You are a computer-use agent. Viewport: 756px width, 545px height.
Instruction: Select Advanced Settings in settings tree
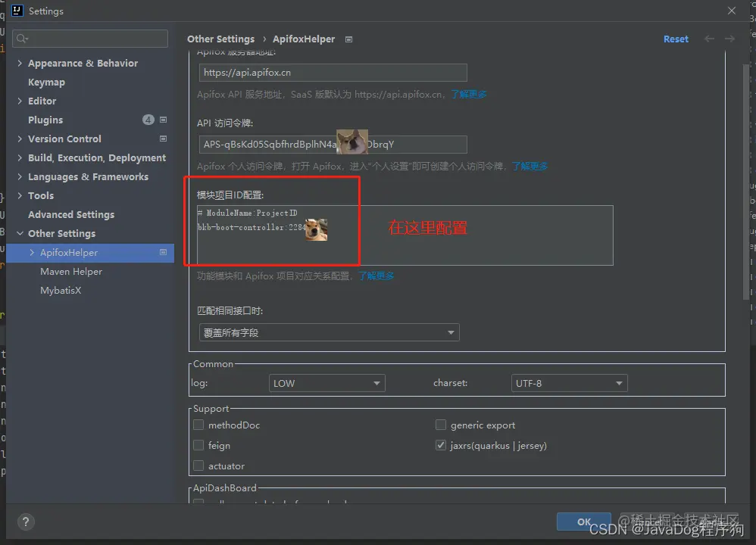(x=71, y=215)
